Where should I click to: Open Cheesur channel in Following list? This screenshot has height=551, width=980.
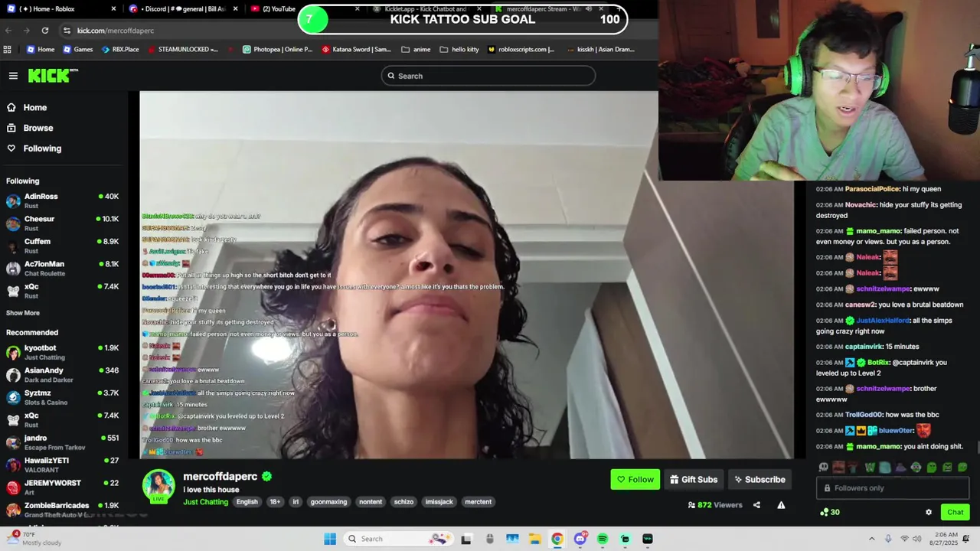point(62,223)
